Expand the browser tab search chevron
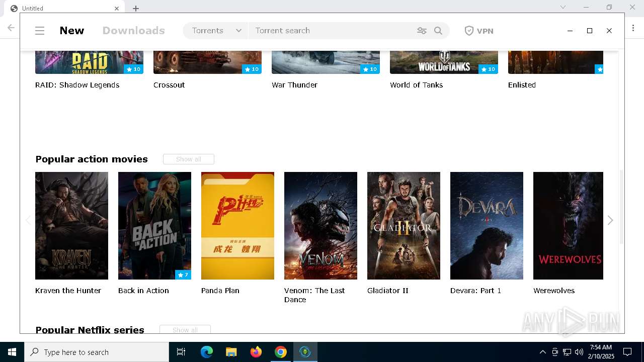 [x=563, y=7]
